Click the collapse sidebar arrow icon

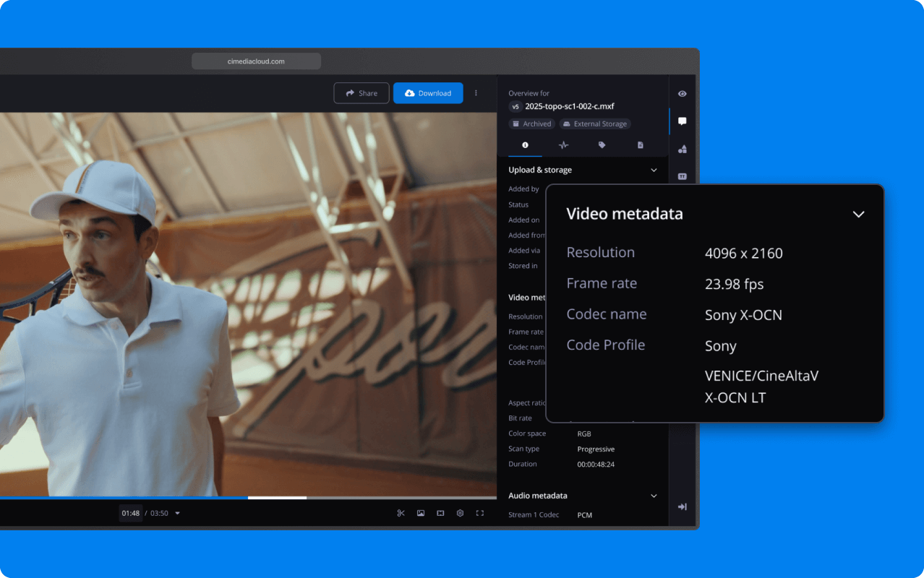click(682, 507)
